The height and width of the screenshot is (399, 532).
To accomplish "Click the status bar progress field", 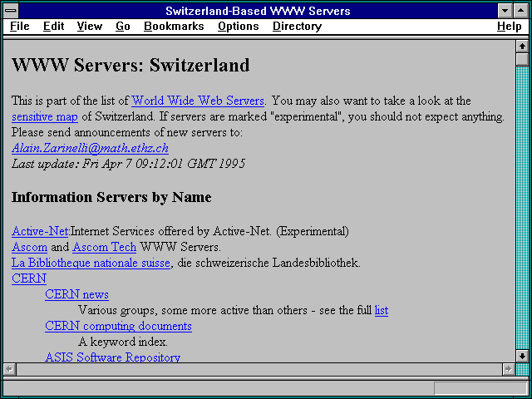I will coord(480,388).
